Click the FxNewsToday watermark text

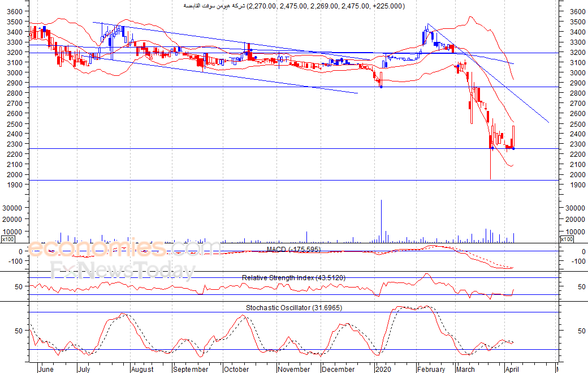coord(123,271)
